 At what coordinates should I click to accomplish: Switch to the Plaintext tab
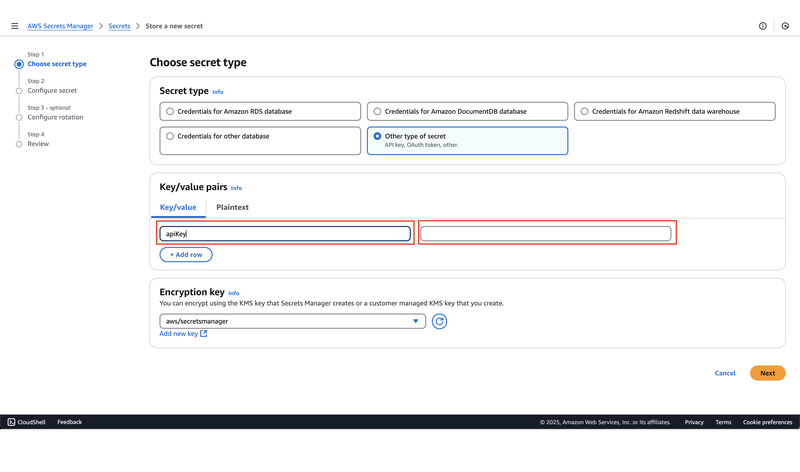pos(232,207)
